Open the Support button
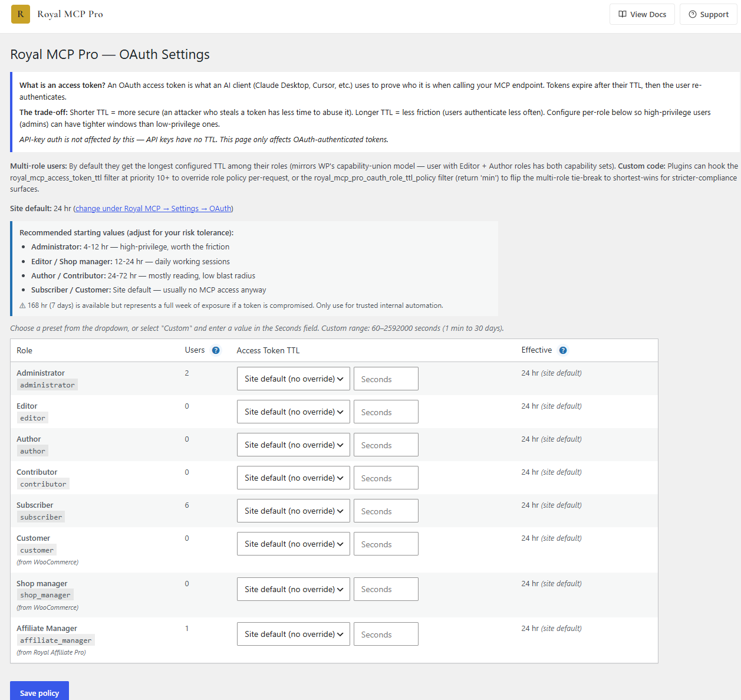Screen dimensions: 741x700 708,14
